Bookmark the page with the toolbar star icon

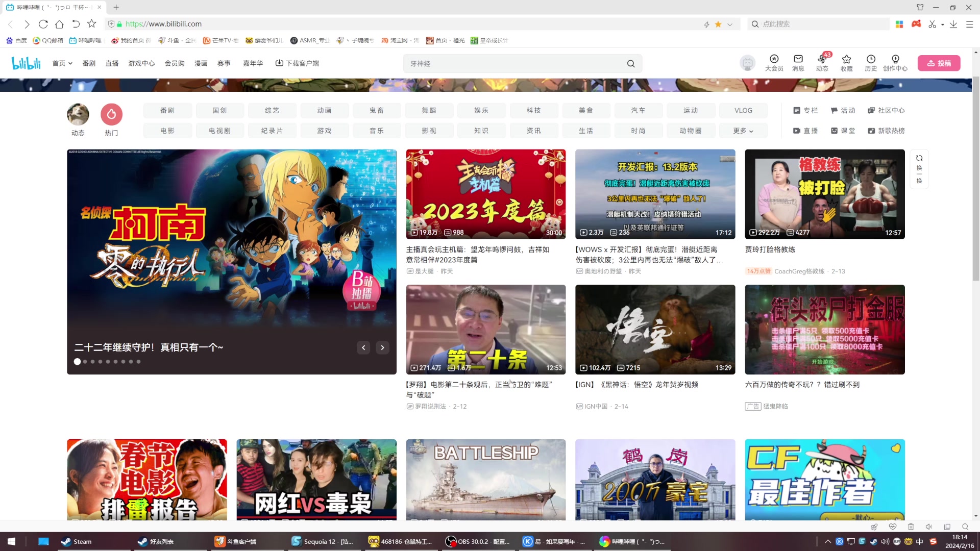click(92, 23)
